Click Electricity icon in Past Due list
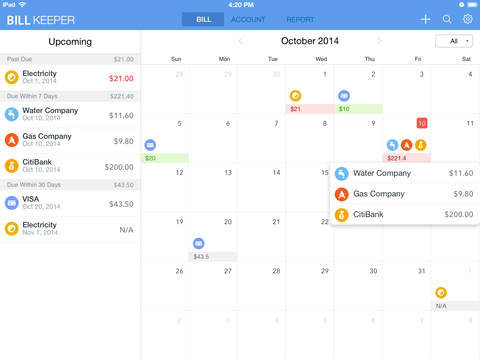This screenshot has width=480, height=360. coord(12,77)
